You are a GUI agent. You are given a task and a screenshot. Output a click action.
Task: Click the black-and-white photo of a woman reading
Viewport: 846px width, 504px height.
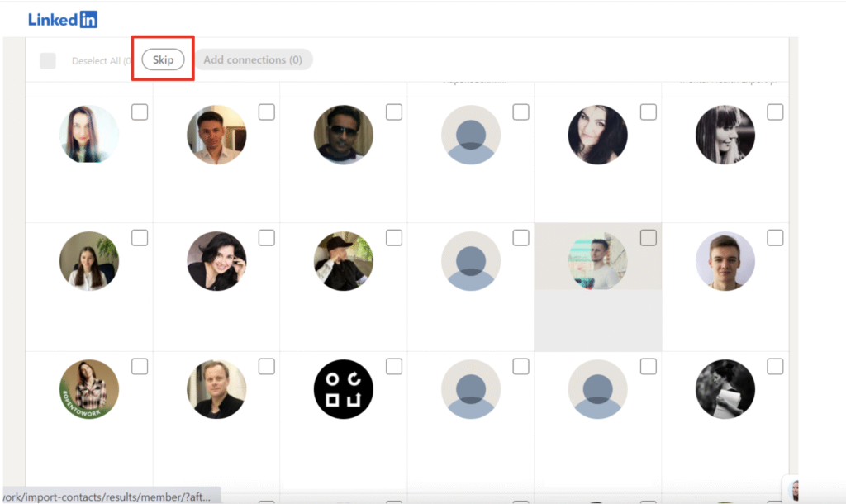(725, 389)
